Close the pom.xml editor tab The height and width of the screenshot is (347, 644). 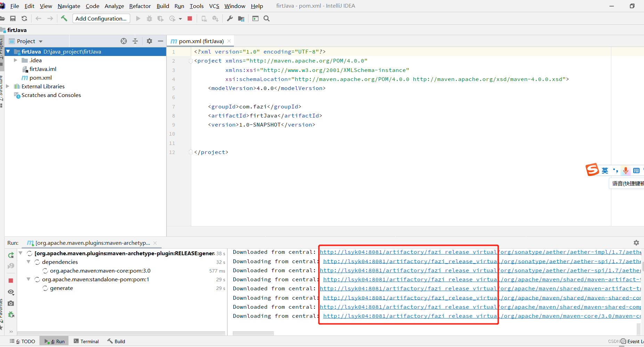click(x=229, y=41)
